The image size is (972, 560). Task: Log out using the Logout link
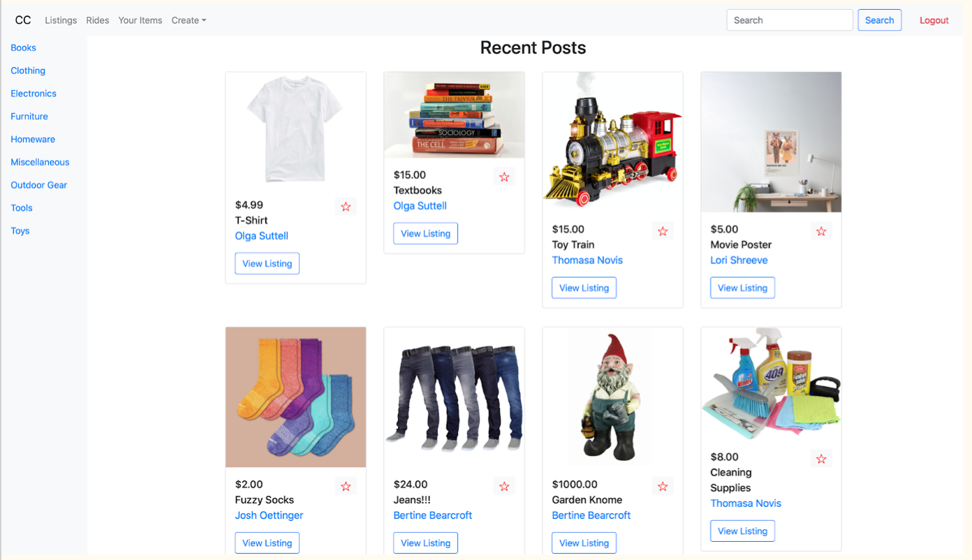(934, 20)
